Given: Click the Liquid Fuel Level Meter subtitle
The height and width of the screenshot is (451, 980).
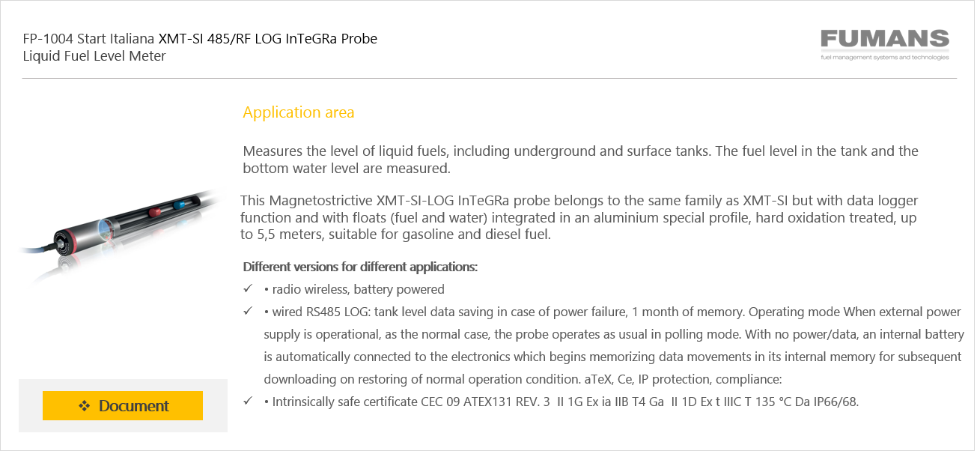Looking at the screenshot, I should click(94, 55).
